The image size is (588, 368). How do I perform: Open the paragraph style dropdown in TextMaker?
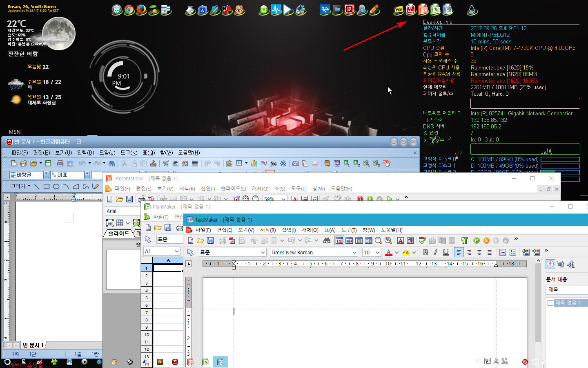263,252
